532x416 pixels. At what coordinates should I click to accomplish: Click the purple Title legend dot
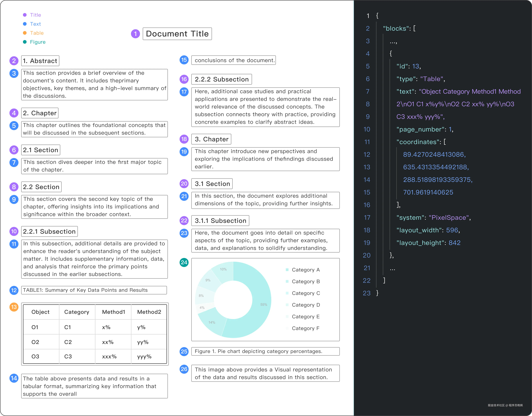25,15
